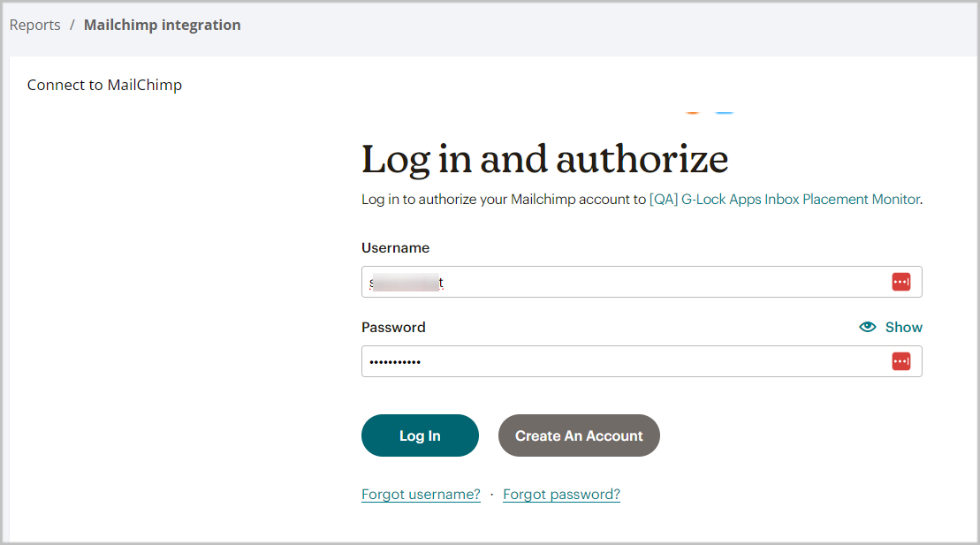
Task: Focus the Password input field
Action: click(642, 361)
